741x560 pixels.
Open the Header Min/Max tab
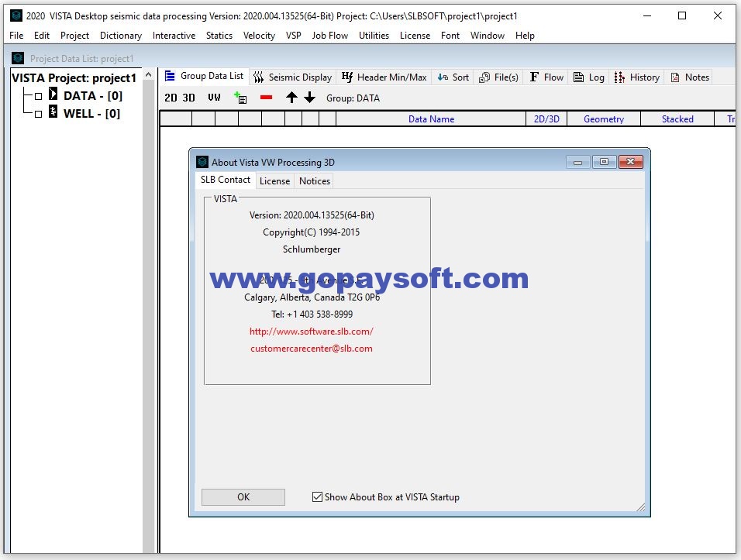(384, 77)
